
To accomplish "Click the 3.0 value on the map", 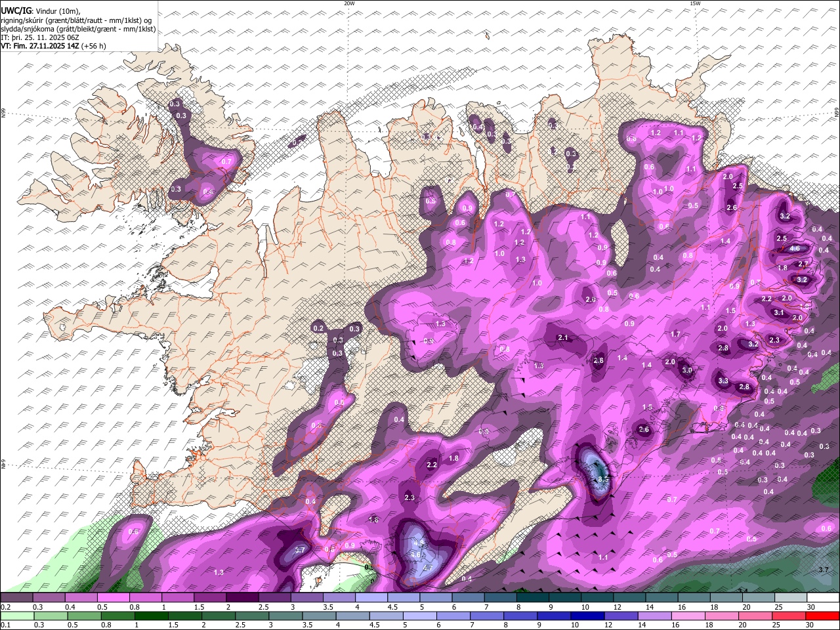I will tap(687, 370).
